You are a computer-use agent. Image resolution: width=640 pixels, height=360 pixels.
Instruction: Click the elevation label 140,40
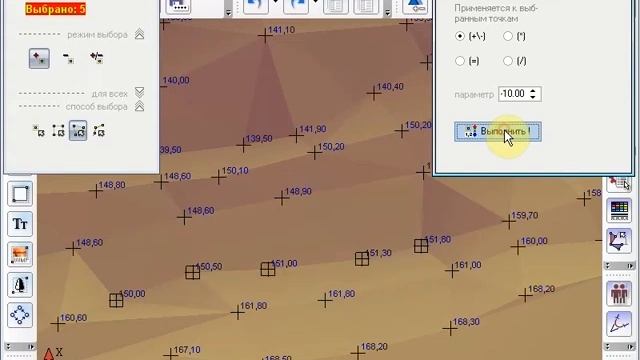pos(390,87)
